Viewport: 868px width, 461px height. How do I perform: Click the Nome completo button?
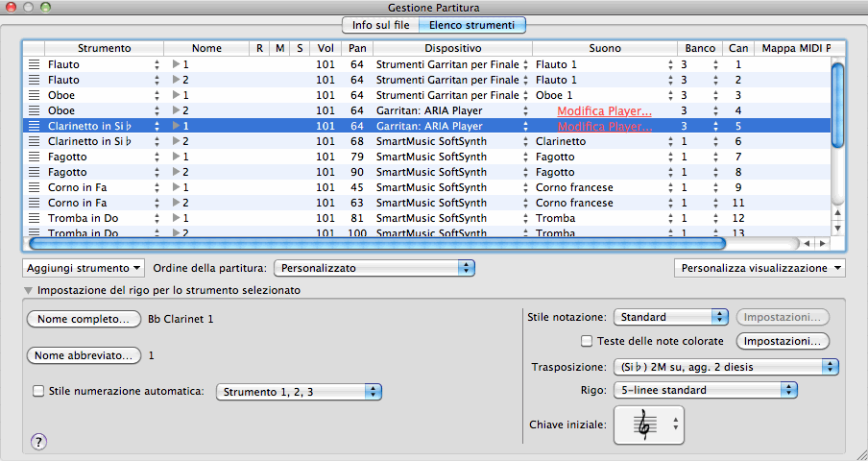pyautogui.click(x=83, y=319)
